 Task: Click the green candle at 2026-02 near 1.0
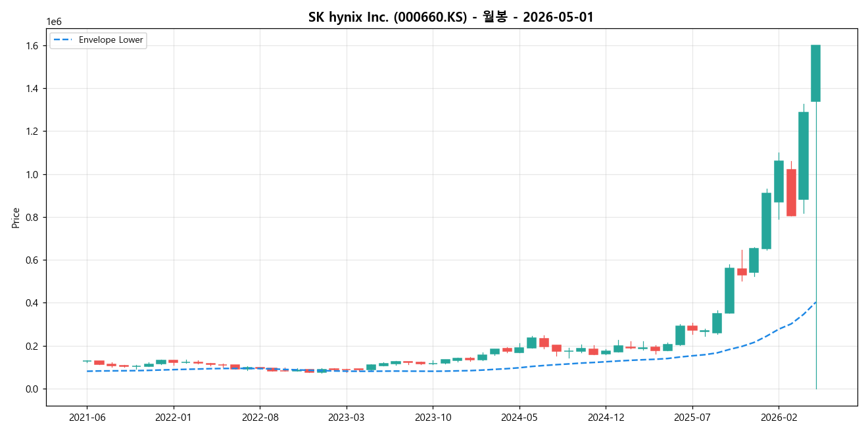tap(779, 181)
